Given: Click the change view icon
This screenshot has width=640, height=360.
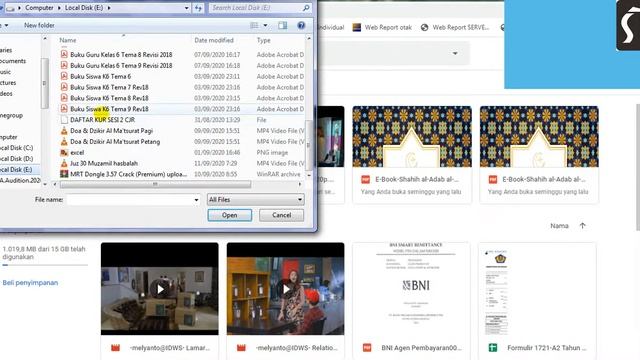Looking at the screenshot, I should [x=254, y=25].
